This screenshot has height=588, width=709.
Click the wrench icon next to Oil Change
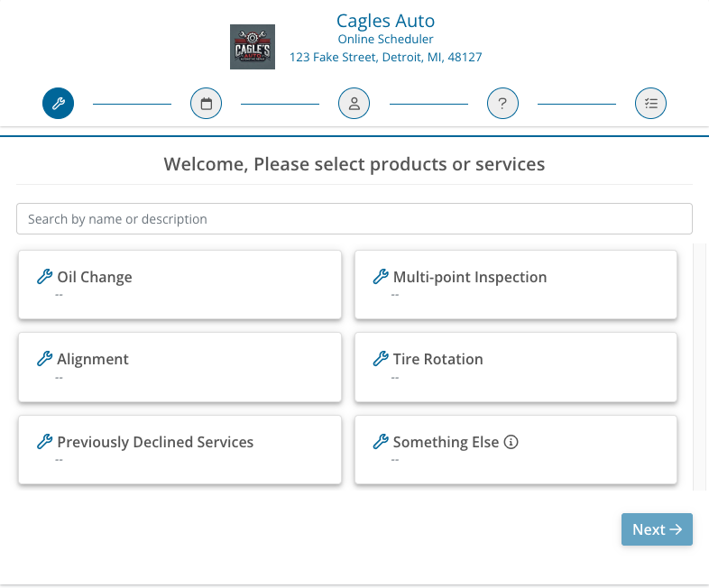pyautogui.click(x=44, y=277)
